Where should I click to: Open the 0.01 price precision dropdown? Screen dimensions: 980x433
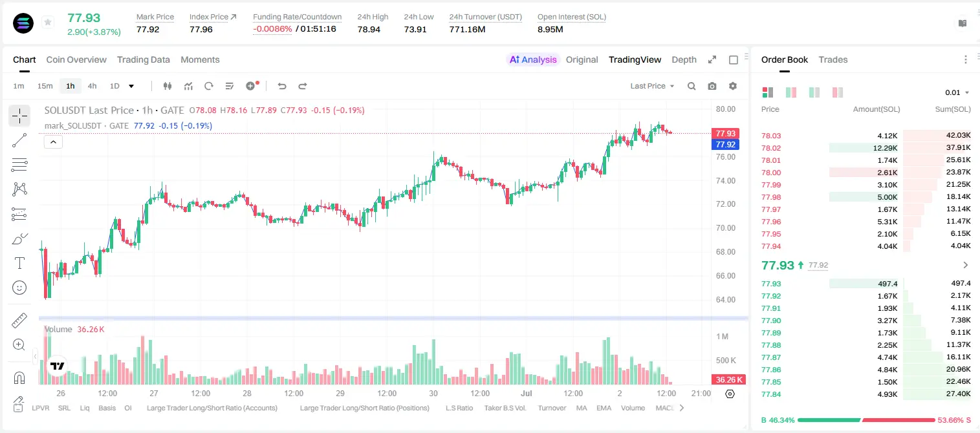click(x=957, y=92)
